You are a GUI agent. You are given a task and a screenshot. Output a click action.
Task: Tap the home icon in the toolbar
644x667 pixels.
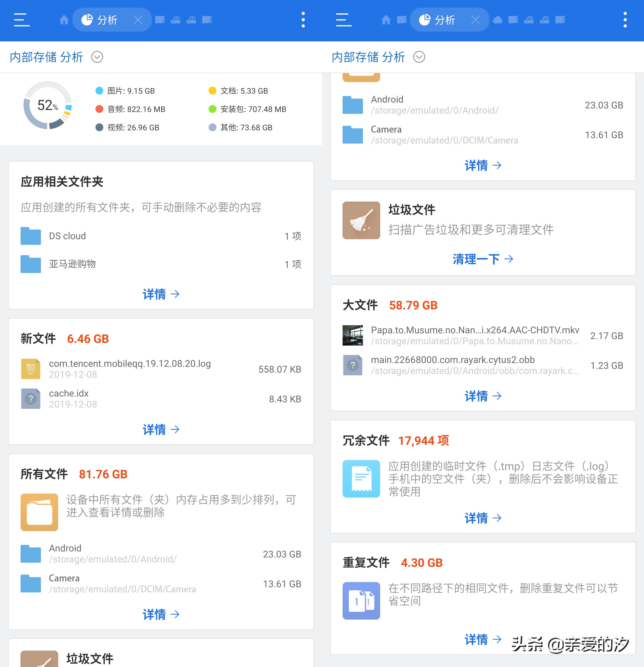(64, 19)
